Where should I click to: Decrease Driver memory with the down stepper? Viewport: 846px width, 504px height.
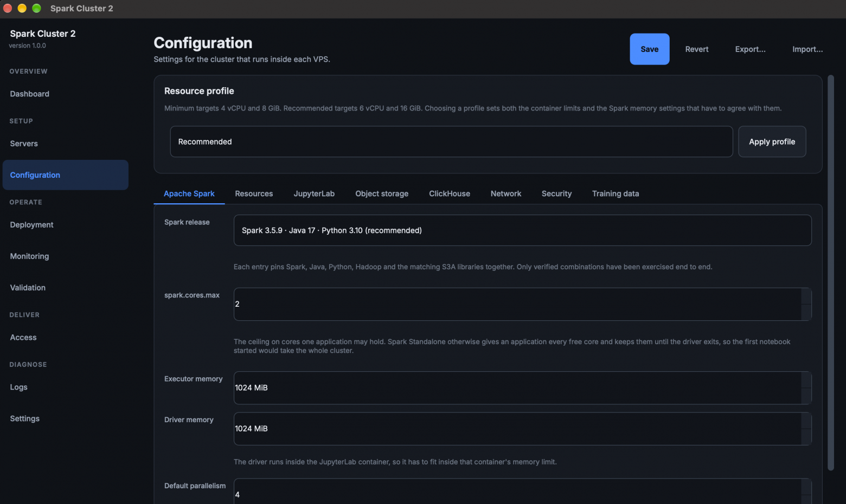tap(806, 437)
